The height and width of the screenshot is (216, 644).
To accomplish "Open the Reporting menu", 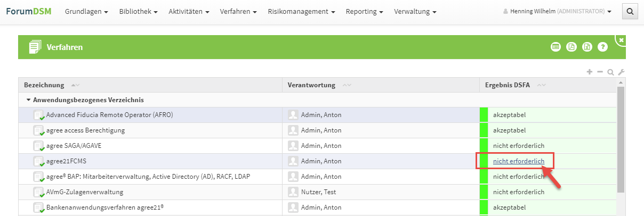I will click(364, 11).
